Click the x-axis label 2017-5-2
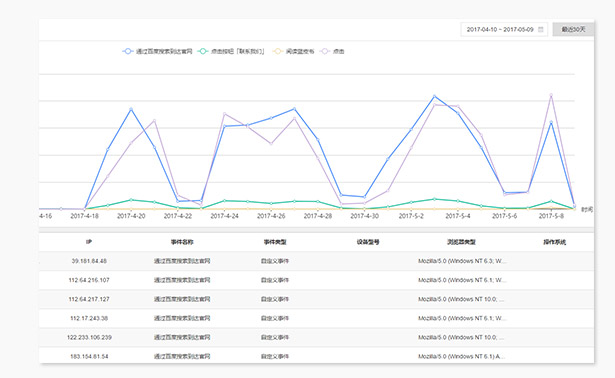This screenshot has width=615, height=378. click(411, 216)
